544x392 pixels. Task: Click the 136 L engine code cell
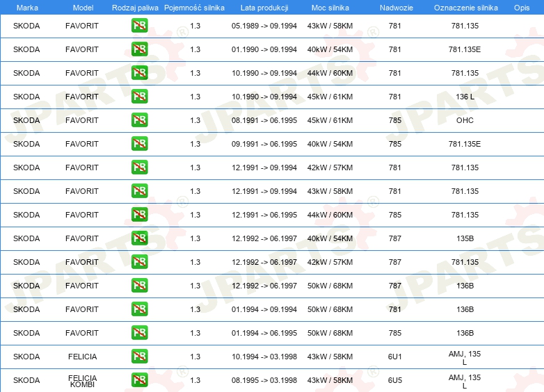tap(465, 97)
